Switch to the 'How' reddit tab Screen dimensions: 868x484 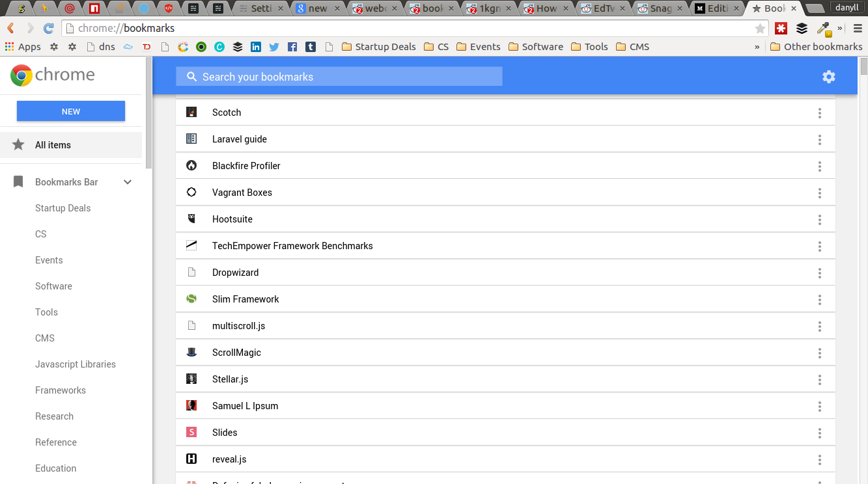click(x=546, y=8)
